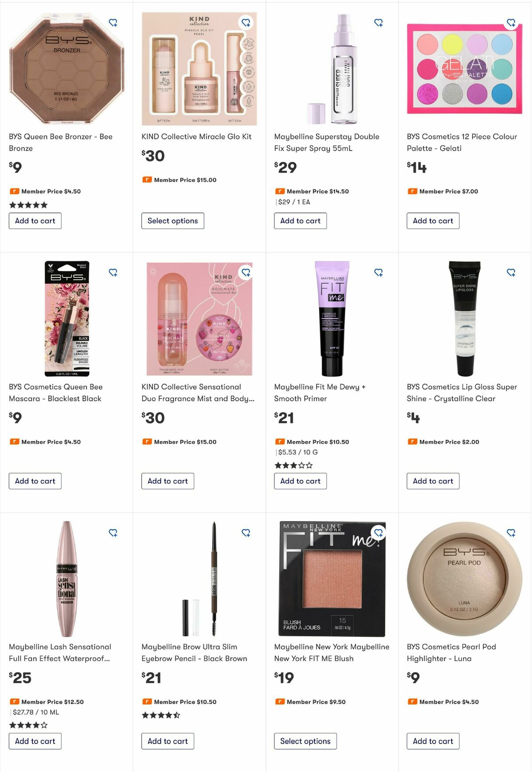The image size is (532, 772).
Task: Add Maybelline Brow Ultra Slim pencil to cart
Action: [x=168, y=741]
